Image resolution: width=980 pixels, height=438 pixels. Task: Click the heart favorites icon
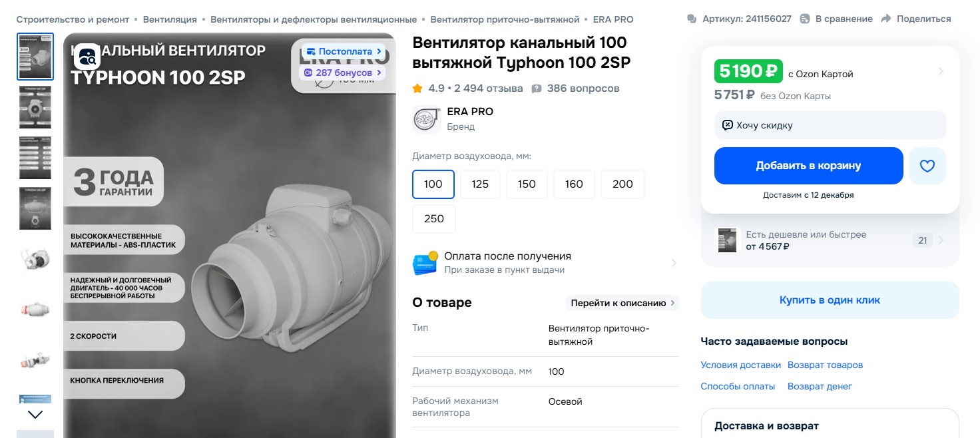click(x=927, y=166)
